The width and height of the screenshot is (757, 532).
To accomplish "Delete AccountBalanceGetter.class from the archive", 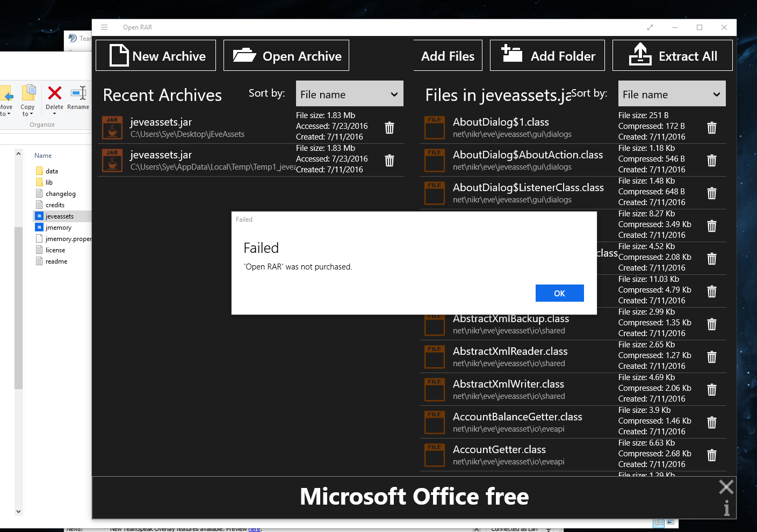I will pyautogui.click(x=712, y=422).
